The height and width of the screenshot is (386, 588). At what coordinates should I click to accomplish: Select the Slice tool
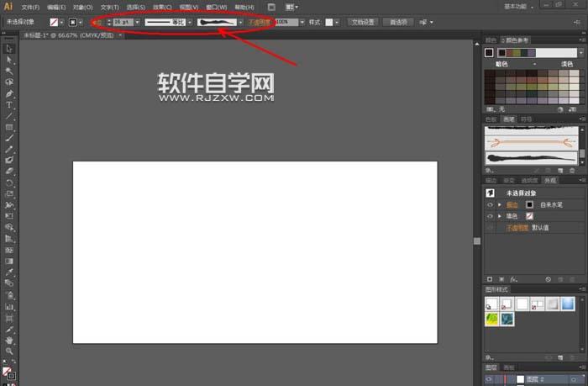(x=9, y=330)
